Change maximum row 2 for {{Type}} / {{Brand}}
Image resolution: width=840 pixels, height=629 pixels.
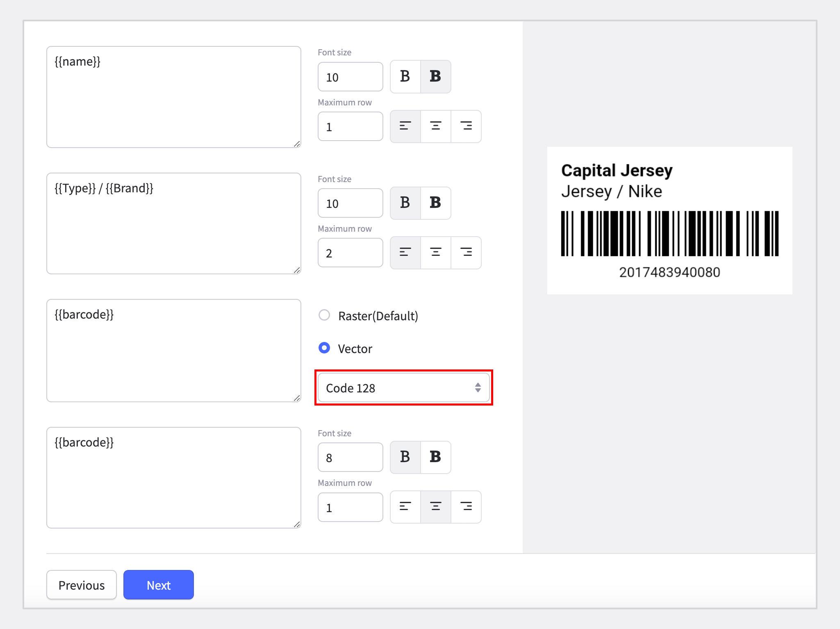pyautogui.click(x=351, y=253)
